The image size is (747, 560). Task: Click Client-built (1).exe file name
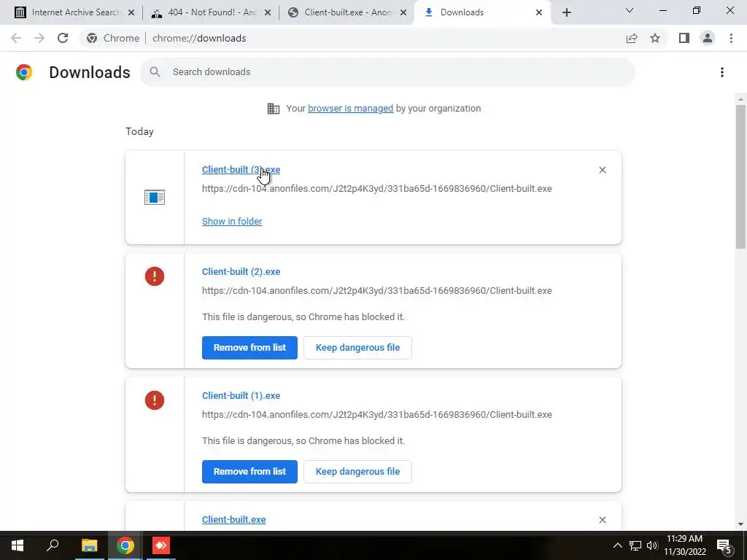241,396
